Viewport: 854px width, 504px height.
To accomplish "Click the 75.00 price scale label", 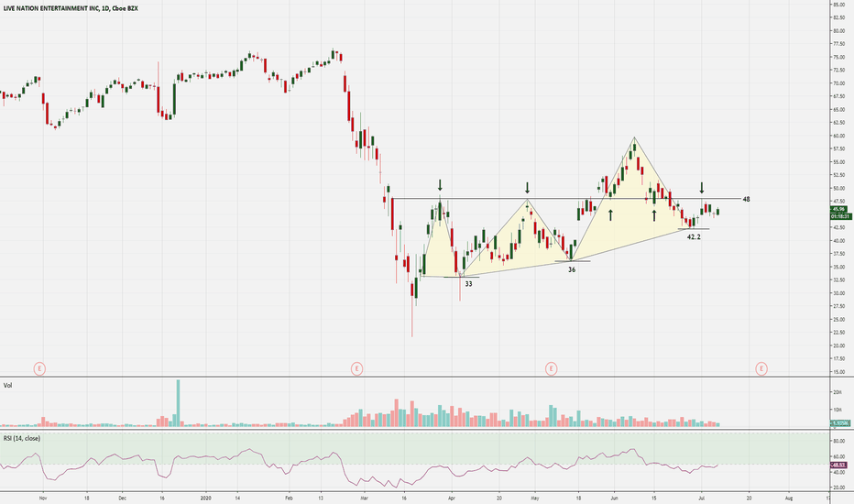I will (x=838, y=57).
